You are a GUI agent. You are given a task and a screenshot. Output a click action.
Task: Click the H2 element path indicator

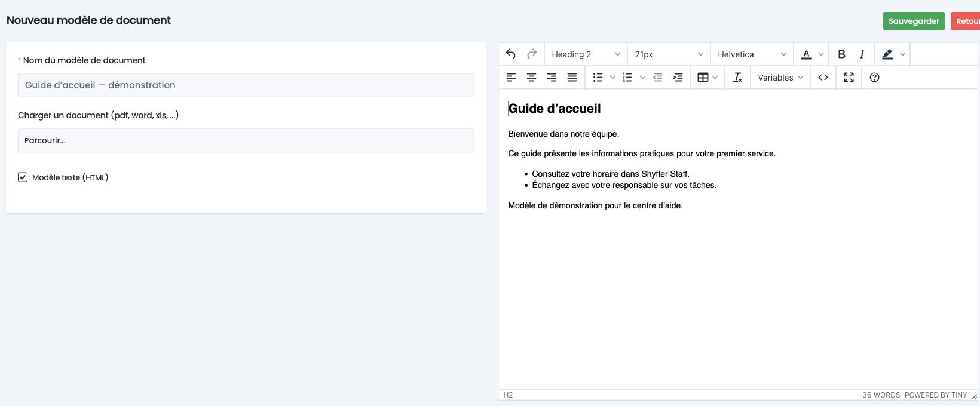(508, 395)
